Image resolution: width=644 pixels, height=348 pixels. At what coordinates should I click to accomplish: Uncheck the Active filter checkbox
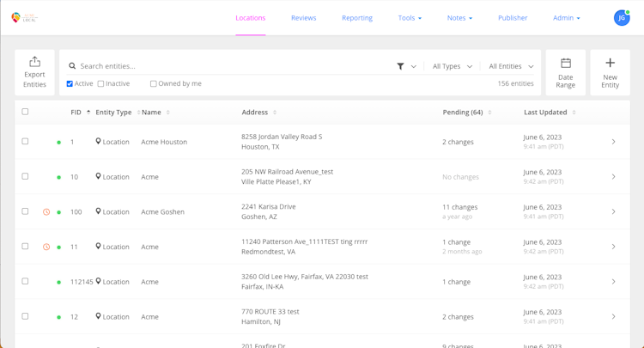click(70, 83)
